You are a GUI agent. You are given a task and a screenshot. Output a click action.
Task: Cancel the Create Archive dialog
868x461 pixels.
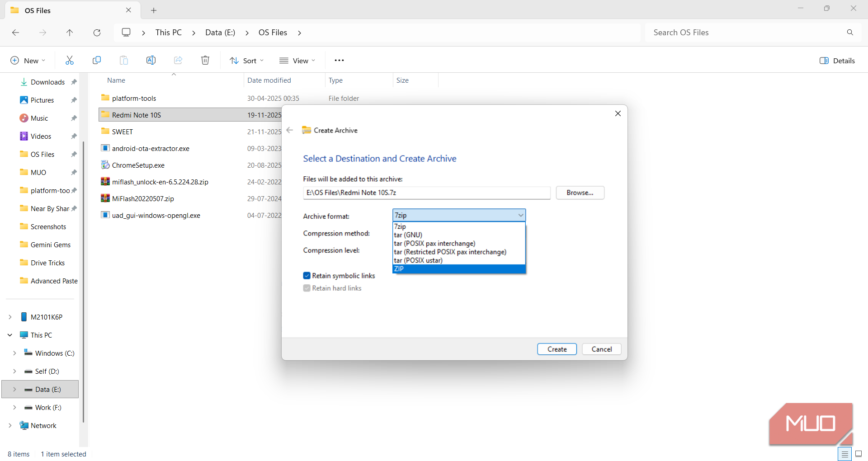click(x=602, y=349)
